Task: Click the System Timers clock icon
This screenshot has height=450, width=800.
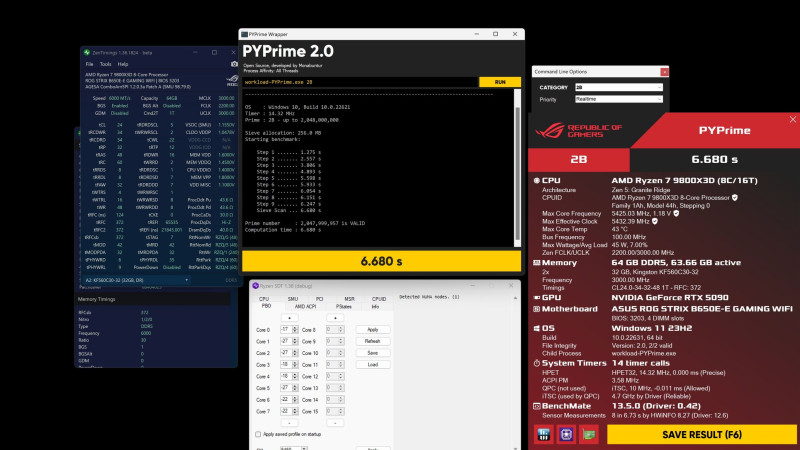Action: tap(537, 363)
